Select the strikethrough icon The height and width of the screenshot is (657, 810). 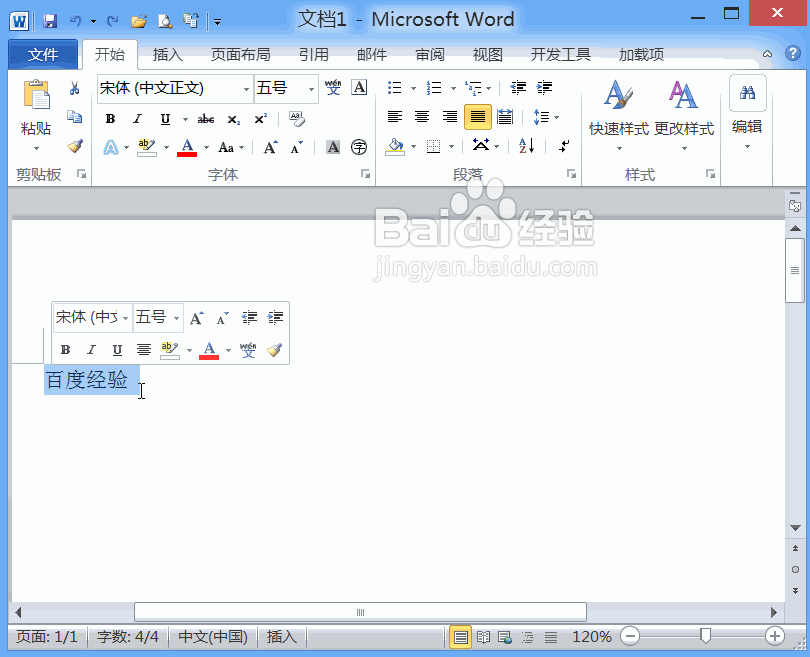[205, 118]
